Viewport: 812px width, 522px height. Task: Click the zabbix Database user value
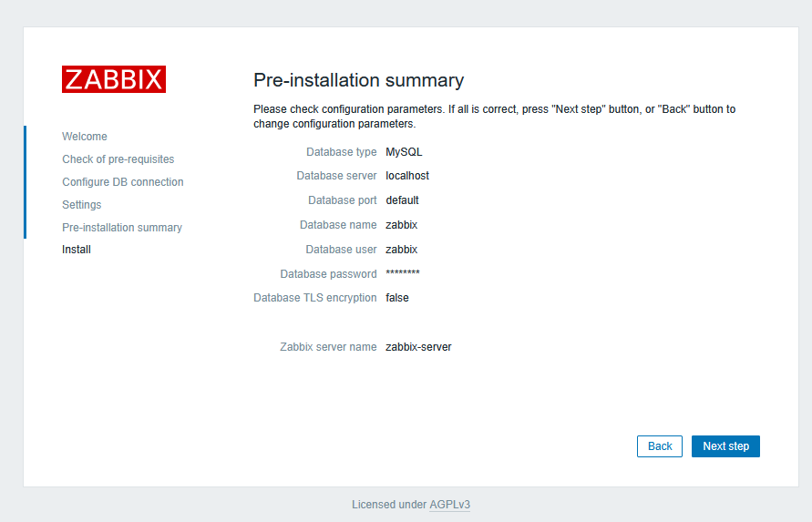coord(401,250)
